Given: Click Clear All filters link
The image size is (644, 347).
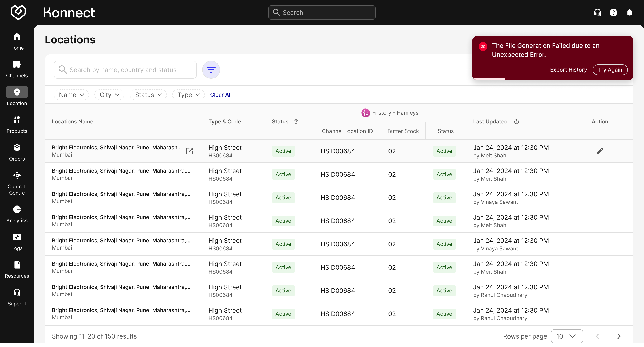Looking at the screenshot, I should pyautogui.click(x=221, y=95).
